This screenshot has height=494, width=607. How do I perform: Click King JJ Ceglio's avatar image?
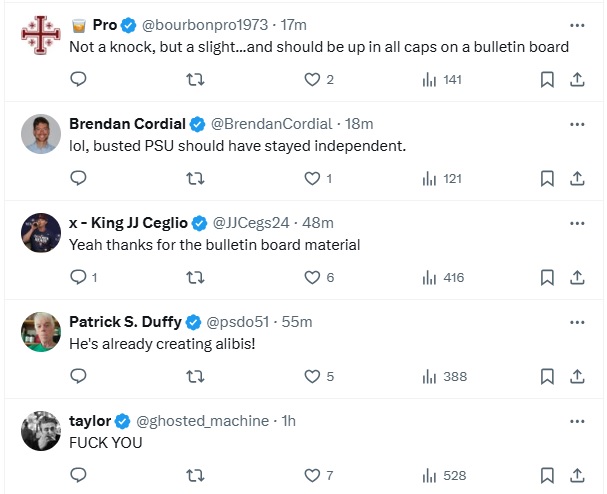[x=41, y=233]
